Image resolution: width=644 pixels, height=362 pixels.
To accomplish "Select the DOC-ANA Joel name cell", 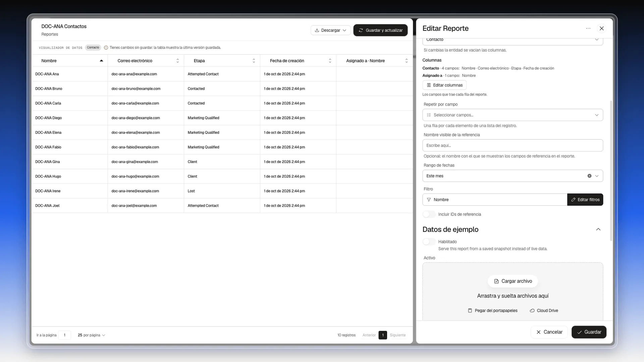I will [x=47, y=206].
